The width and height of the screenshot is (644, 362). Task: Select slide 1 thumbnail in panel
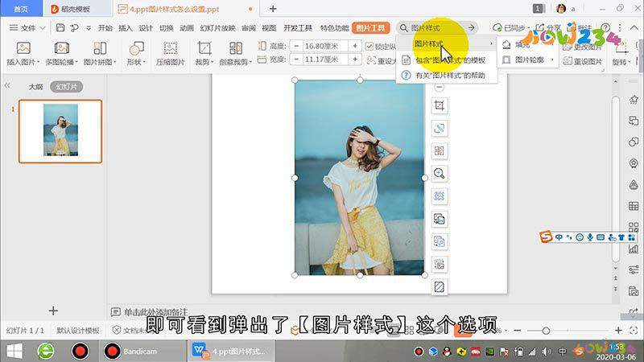[60, 131]
